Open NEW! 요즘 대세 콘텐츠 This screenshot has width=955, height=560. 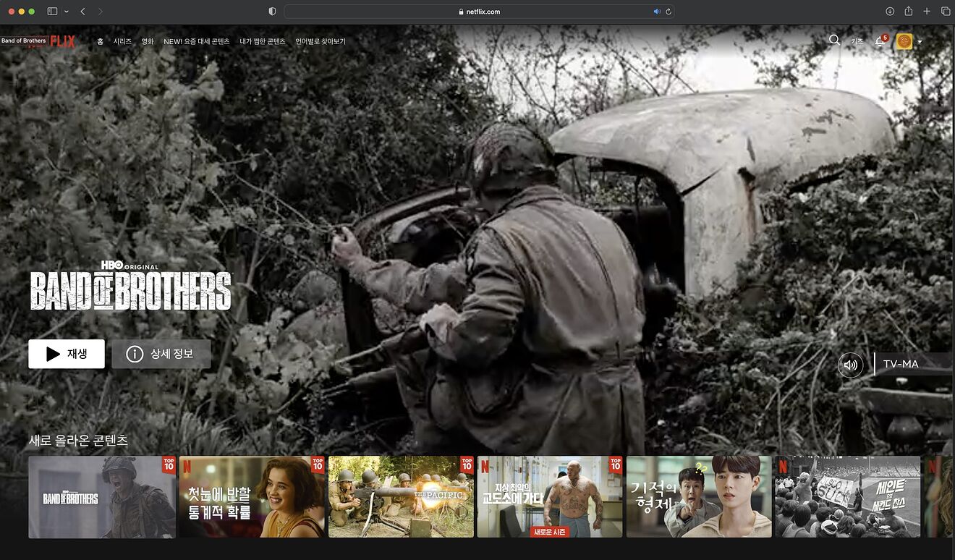[x=196, y=41]
